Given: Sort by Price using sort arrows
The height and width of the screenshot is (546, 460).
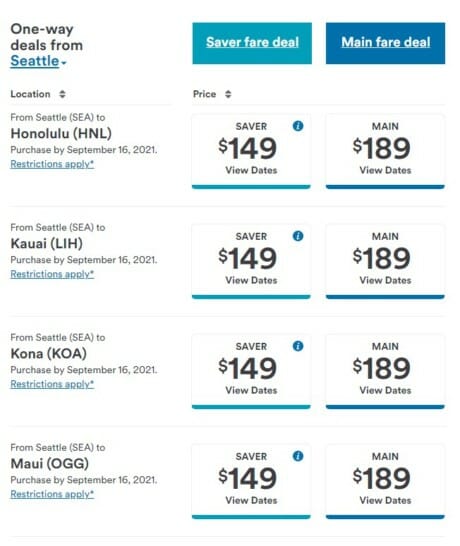Looking at the screenshot, I should pos(228,94).
